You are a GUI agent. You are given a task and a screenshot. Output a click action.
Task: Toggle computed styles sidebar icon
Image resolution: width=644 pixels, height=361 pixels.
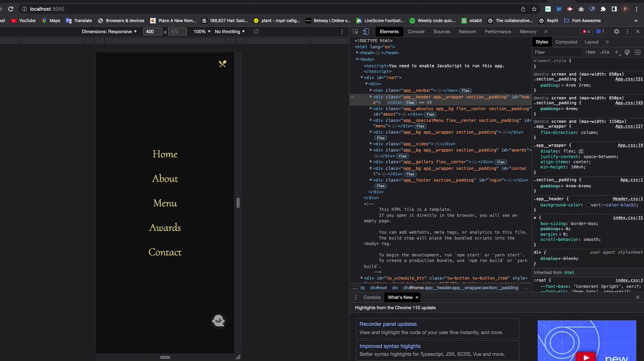click(x=638, y=52)
